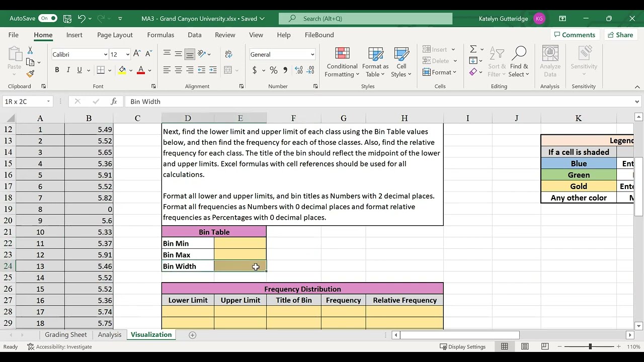Open the Grading Sheet worksheet tab
The width and height of the screenshot is (644, 362).
66,335
